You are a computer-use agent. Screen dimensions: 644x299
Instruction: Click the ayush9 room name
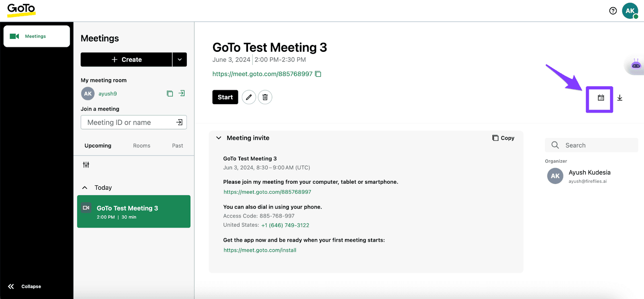point(107,94)
